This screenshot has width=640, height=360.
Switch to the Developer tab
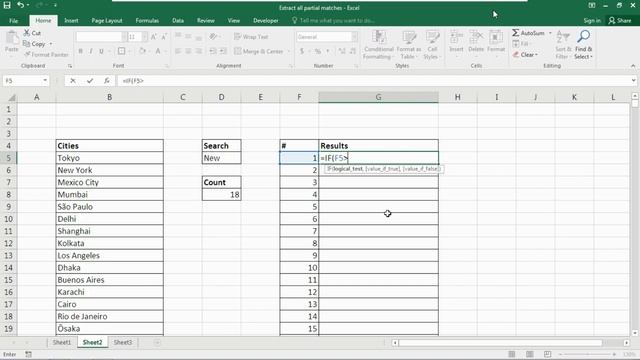(266, 20)
